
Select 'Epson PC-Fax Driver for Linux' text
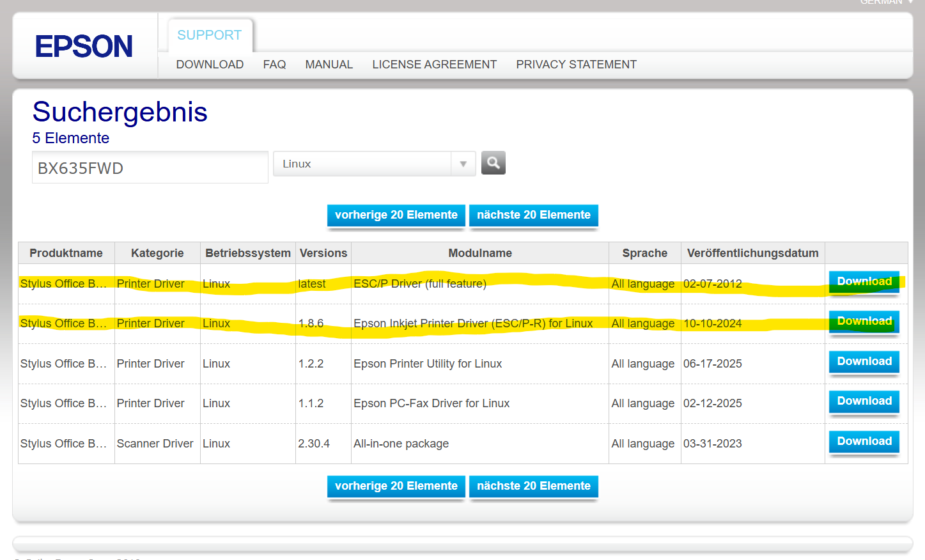(x=431, y=403)
